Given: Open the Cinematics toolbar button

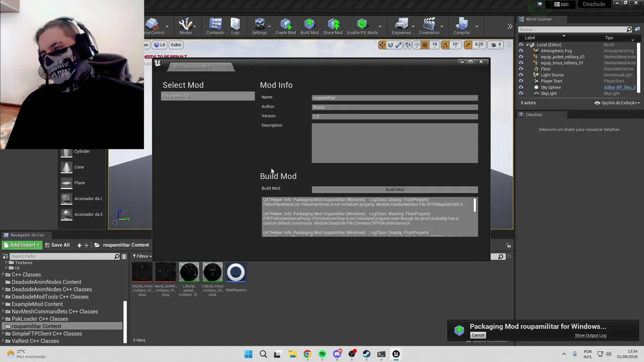Looking at the screenshot, I should (429, 27).
